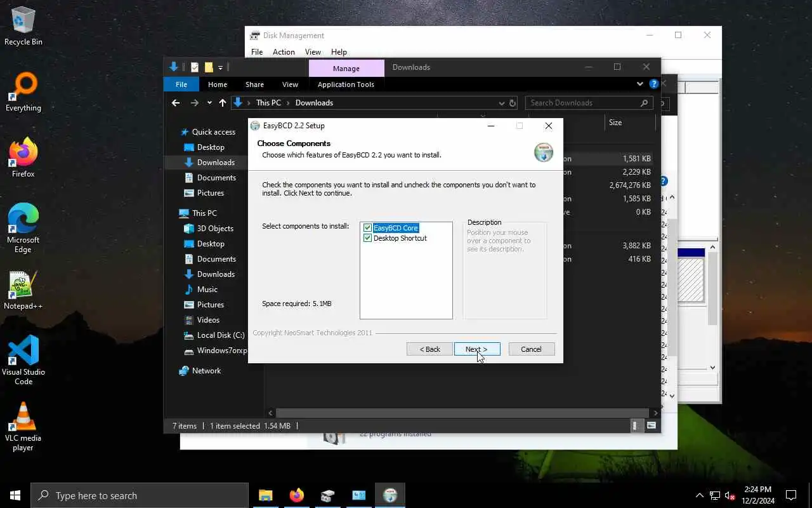Open the Microsoft Edge desktop shortcut
Image resolution: width=812 pixels, height=508 pixels.
[23, 229]
